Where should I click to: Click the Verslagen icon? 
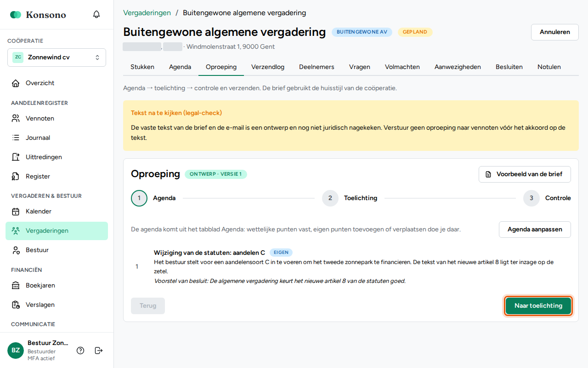pyautogui.click(x=16, y=305)
